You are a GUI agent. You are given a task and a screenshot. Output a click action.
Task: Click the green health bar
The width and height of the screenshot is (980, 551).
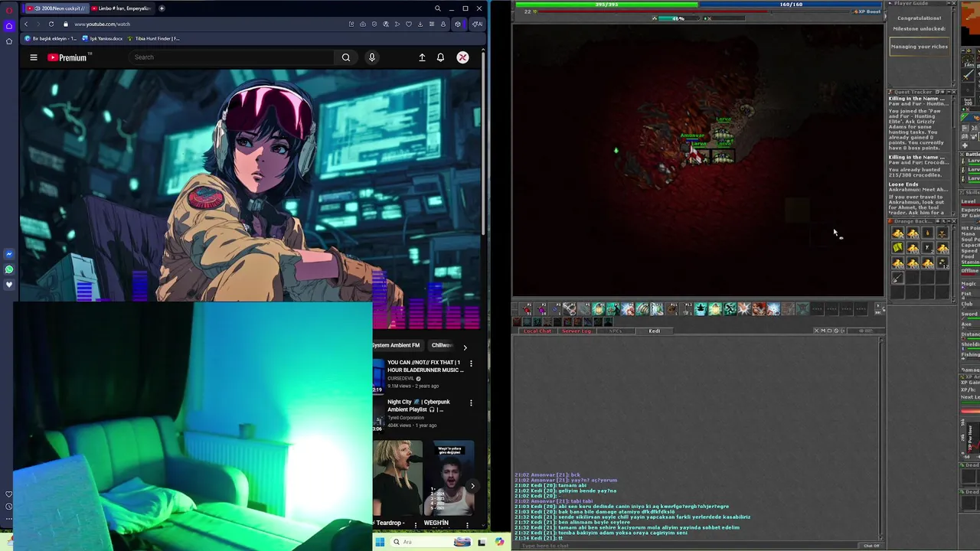(606, 5)
